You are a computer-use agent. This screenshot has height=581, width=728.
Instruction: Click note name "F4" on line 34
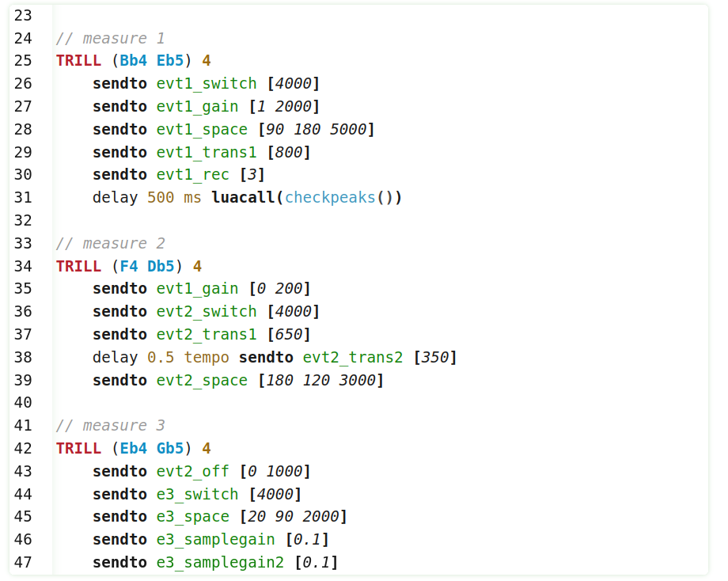pyautogui.click(x=129, y=266)
